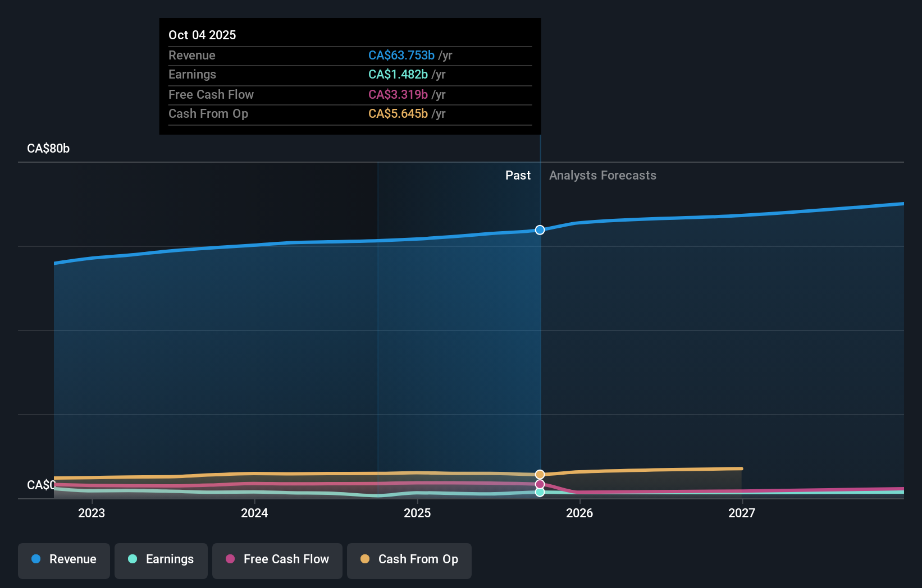The image size is (922, 588).
Task: Click the 2025 year axis label
Action: click(x=417, y=513)
